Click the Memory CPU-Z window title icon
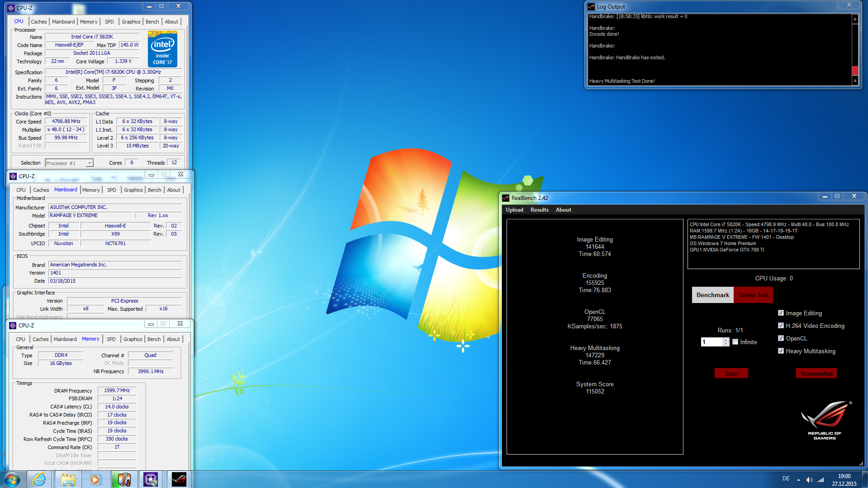 (x=13, y=326)
